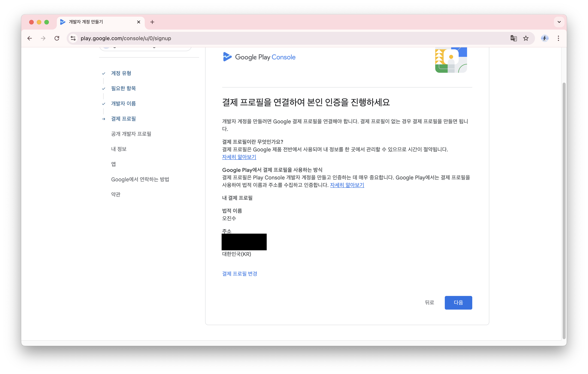The height and width of the screenshot is (374, 588).
Task: Open the Chrome three-dot menu
Action: coord(558,38)
